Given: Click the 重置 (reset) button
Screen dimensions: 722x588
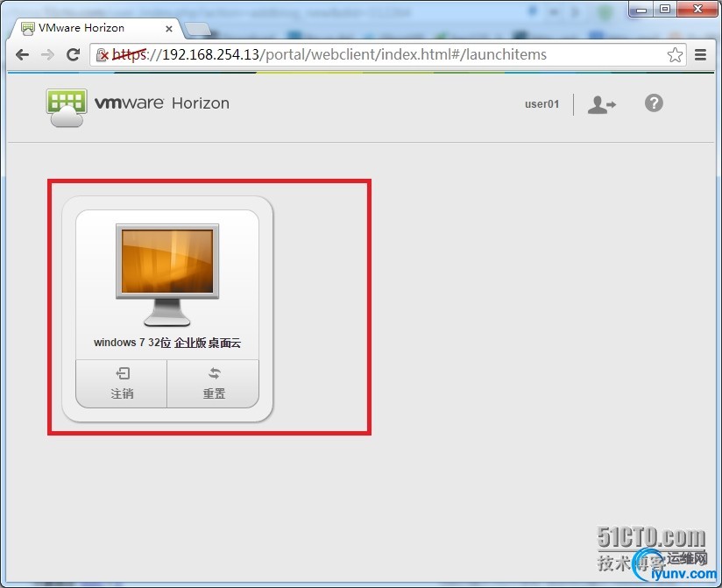Looking at the screenshot, I should [x=214, y=383].
